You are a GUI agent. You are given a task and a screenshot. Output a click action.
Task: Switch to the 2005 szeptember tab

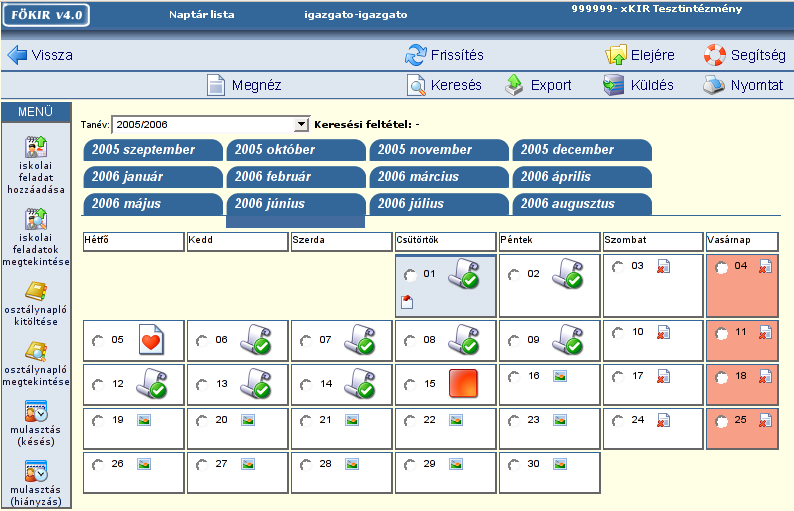(x=153, y=150)
